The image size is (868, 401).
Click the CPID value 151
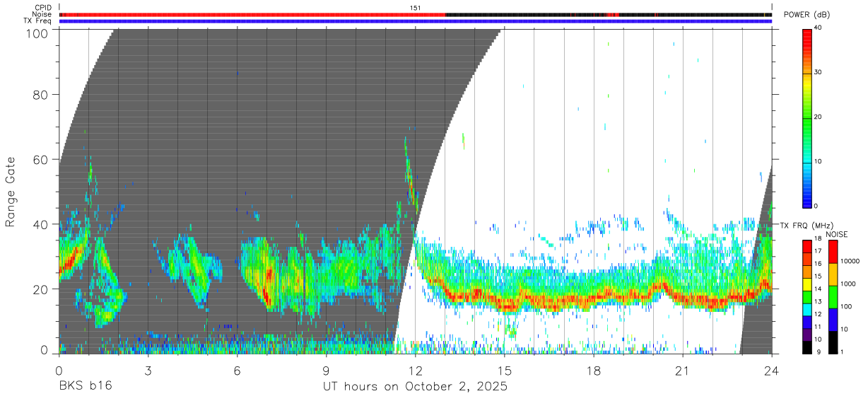click(x=416, y=8)
